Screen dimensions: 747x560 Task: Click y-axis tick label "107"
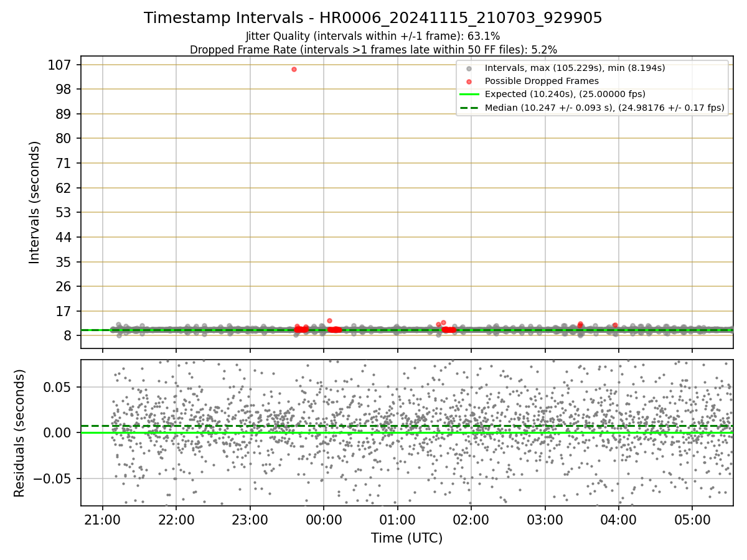60,65
